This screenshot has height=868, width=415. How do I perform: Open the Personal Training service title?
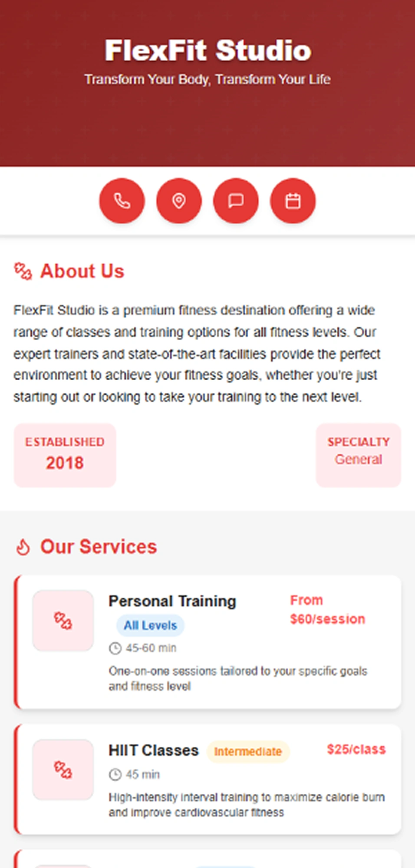click(172, 601)
